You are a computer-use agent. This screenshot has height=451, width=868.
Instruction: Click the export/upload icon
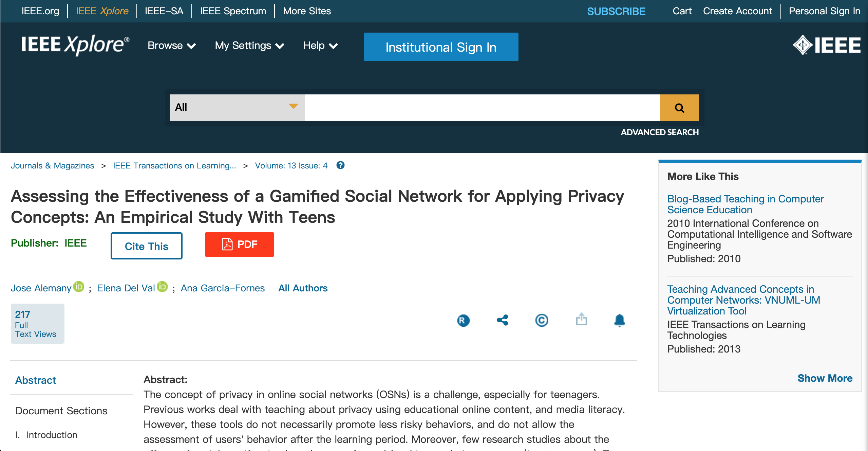[x=581, y=319]
